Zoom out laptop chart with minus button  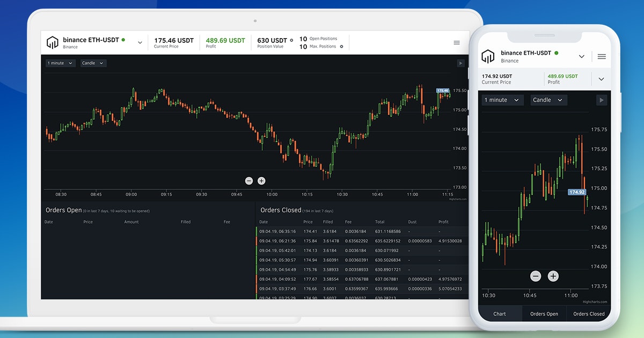(x=249, y=181)
